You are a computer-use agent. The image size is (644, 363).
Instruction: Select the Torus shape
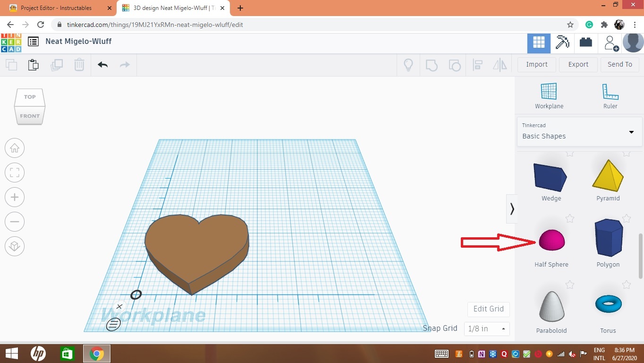[x=608, y=304]
